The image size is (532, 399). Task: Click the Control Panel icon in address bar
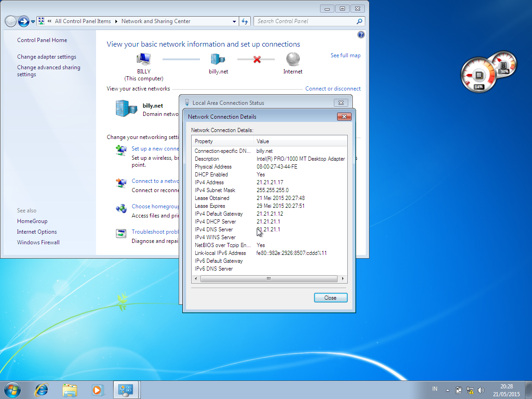(42, 21)
